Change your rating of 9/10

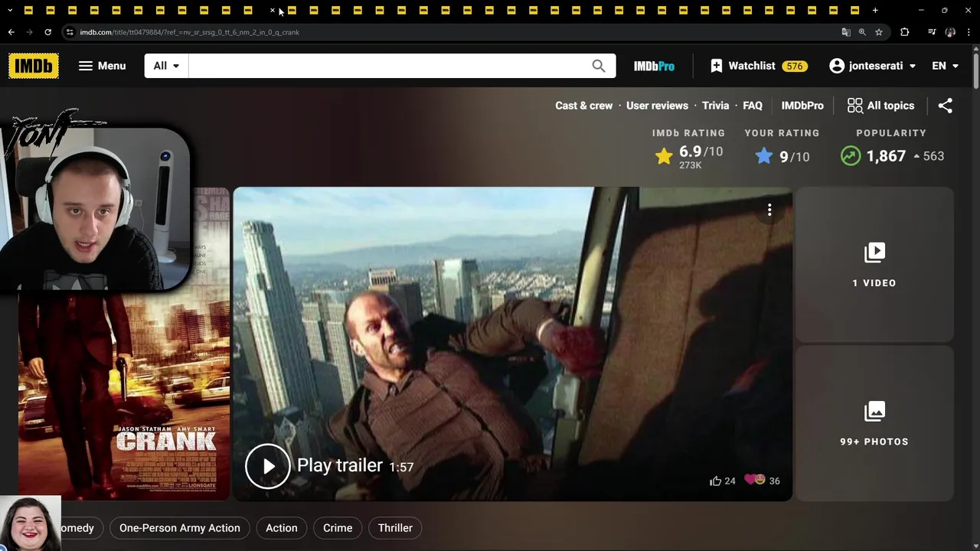point(782,156)
